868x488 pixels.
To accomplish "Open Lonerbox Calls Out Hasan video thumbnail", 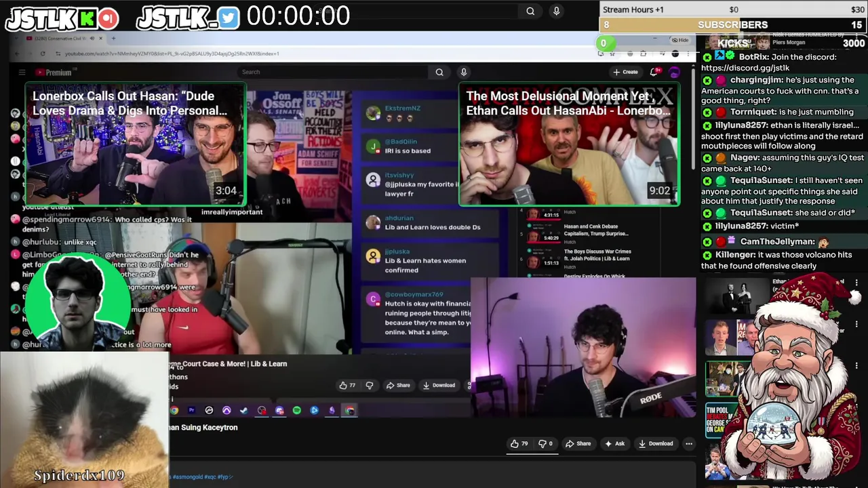I will tap(136, 144).
